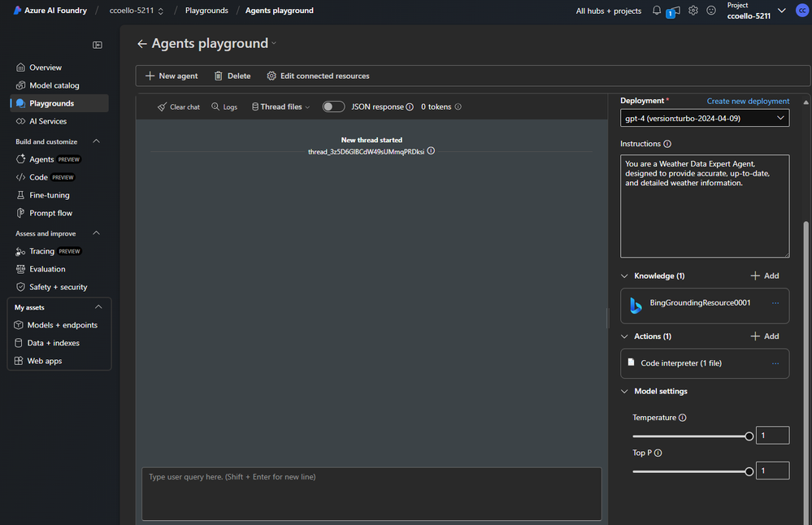The width and height of the screenshot is (812, 525).
Task: Click the Top P value field
Action: click(773, 471)
